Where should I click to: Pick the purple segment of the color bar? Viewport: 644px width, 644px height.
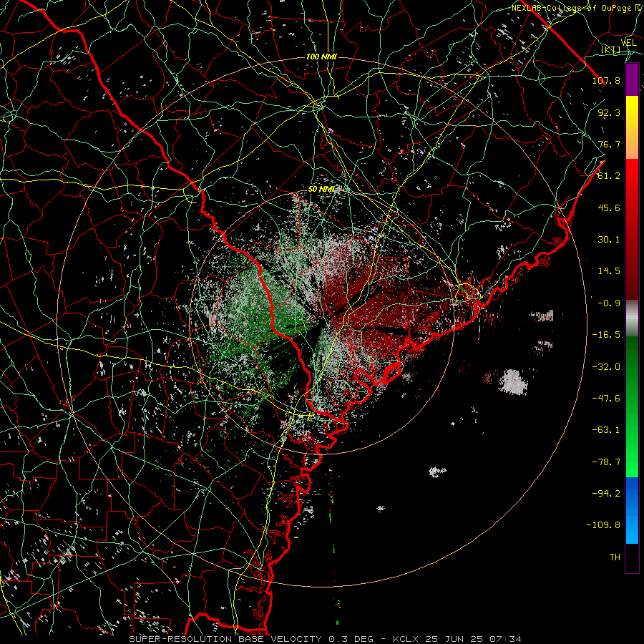coord(632,79)
